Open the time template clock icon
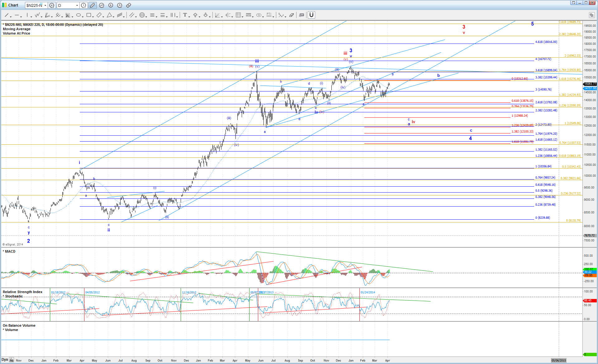 (83, 5)
